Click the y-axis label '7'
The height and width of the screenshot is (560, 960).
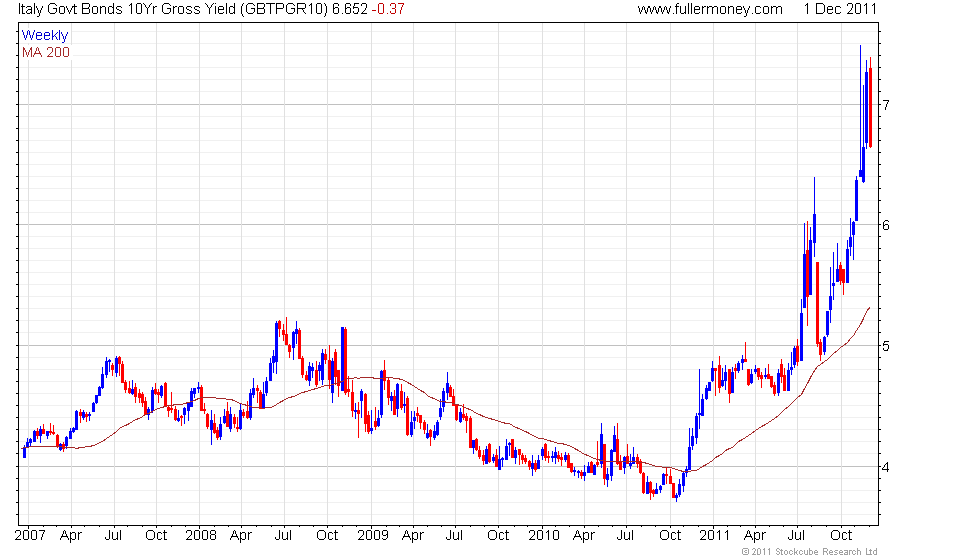885,105
